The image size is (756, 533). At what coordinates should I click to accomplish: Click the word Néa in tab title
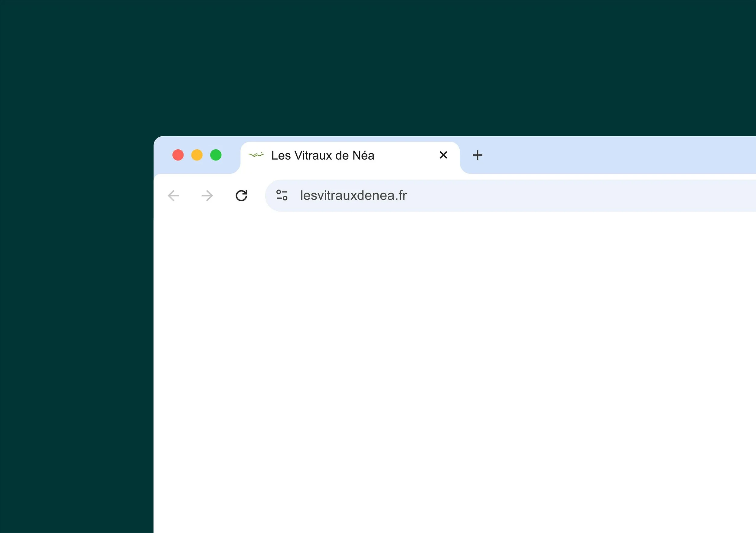coord(363,155)
